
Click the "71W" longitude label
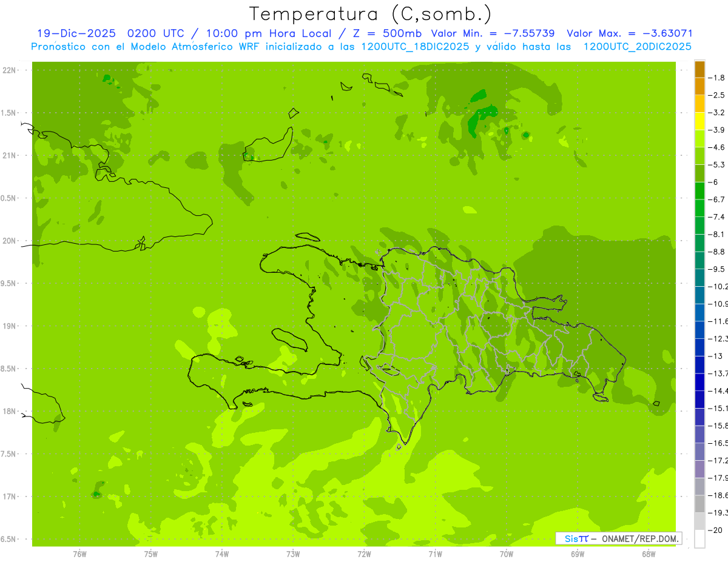click(x=435, y=554)
